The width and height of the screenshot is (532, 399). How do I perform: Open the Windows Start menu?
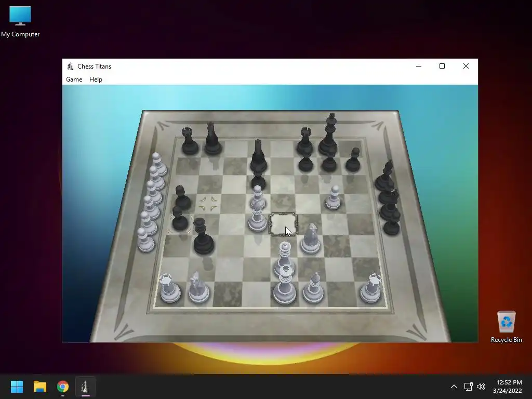17,387
